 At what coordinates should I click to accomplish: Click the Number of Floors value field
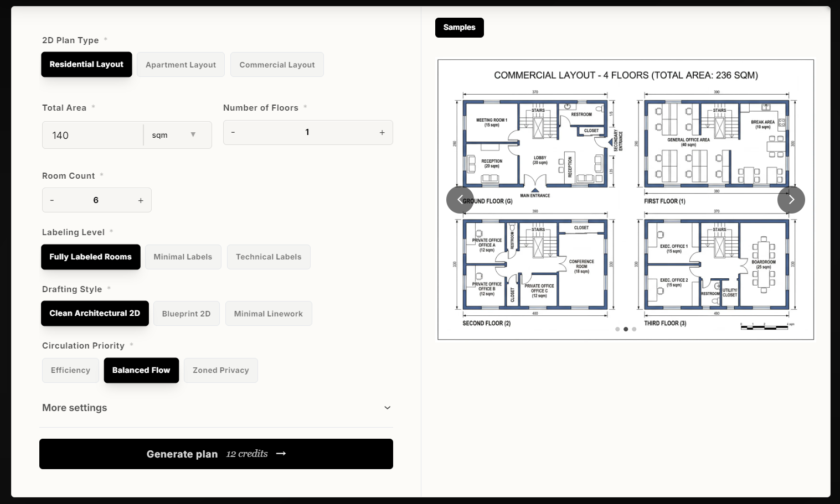click(x=307, y=132)
